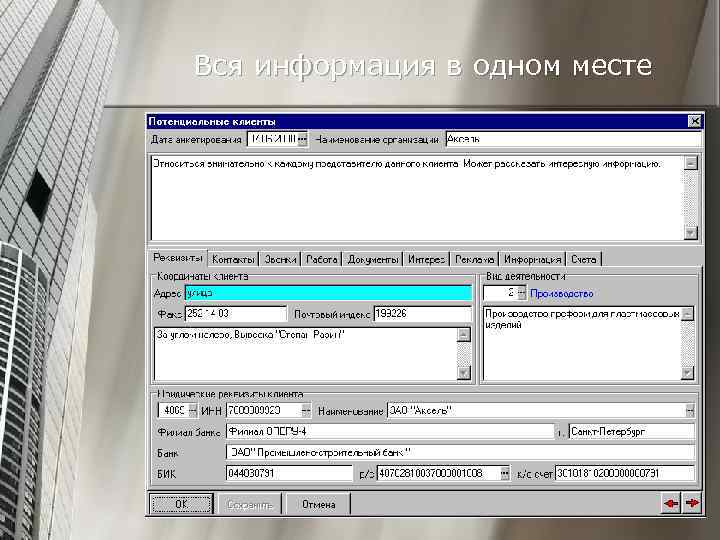This screenshot has height=540, width=720.
Task: Switch to the Реквизиты tab
Action: [177, 258]
